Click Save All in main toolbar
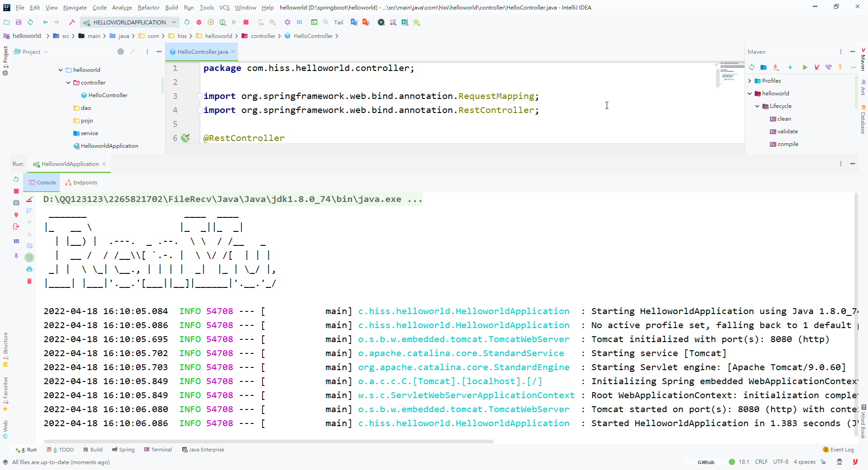This screenshot has width=868, height=470. [x=19, y=22]
